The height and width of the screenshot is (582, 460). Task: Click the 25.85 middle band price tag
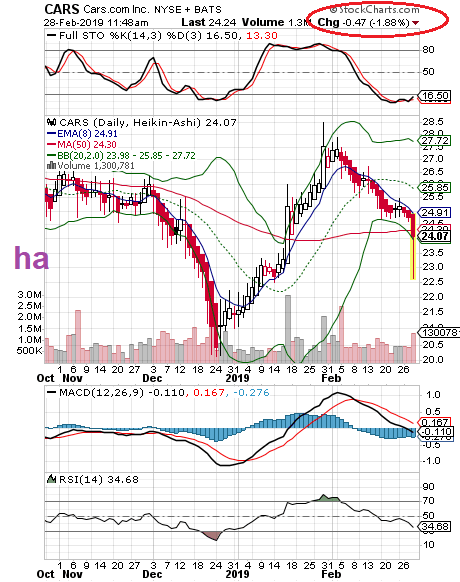435,187
